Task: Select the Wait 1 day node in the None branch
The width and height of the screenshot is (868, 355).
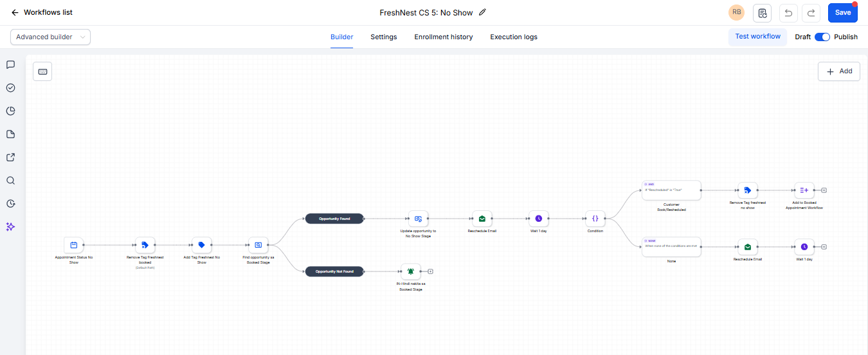Action: coord(804,247)
